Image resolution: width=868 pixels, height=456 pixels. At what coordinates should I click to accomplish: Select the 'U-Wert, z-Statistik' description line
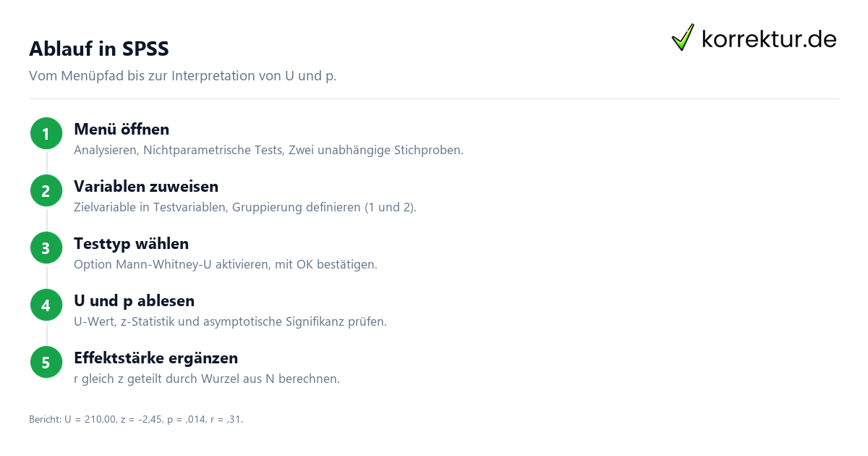pos(230,322)
